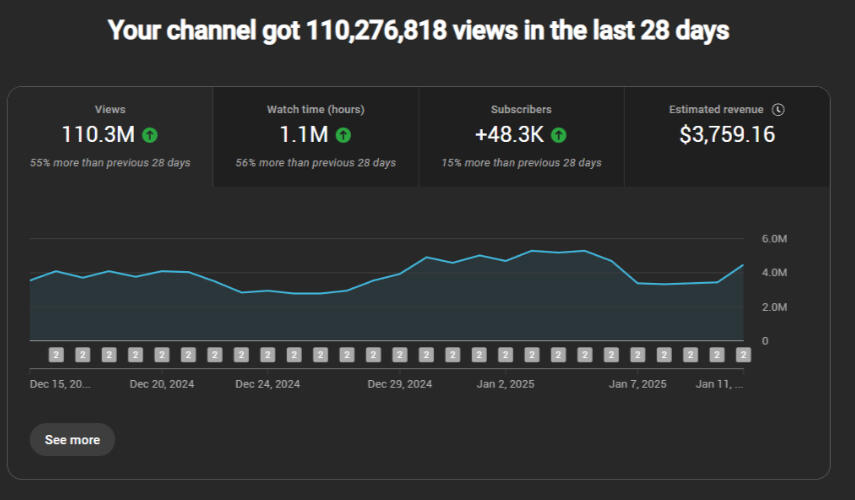The image size is (855, 500).
Task: Click the 6.0M label on the chart axis
Action: [775, 239]
